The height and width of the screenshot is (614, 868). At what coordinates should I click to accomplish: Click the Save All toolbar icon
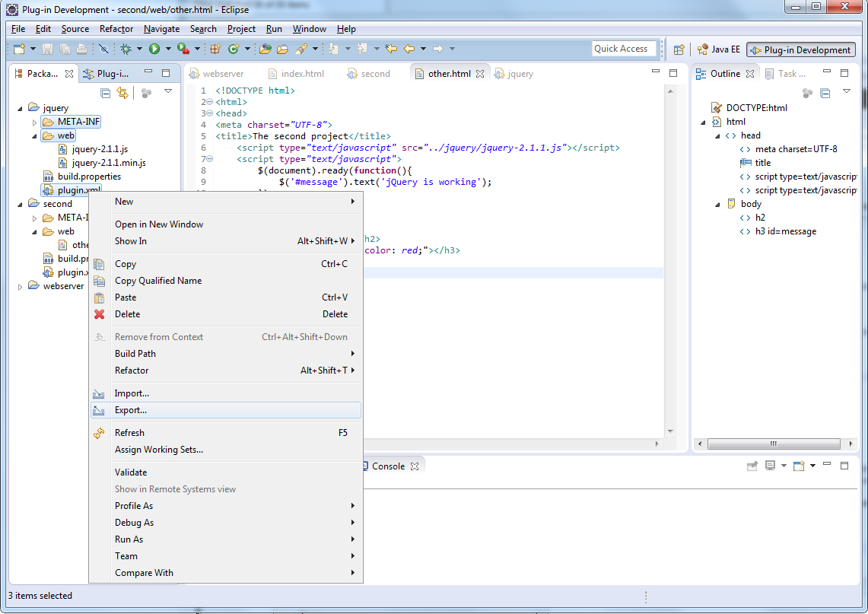65,49
